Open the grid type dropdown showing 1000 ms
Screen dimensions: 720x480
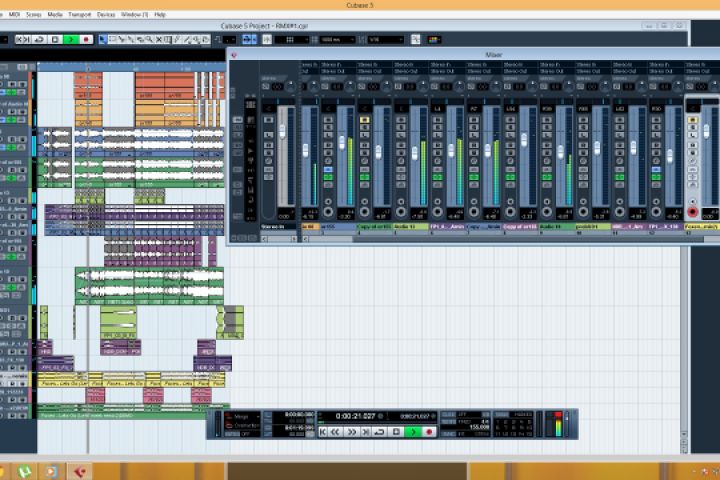coord(338,40)
